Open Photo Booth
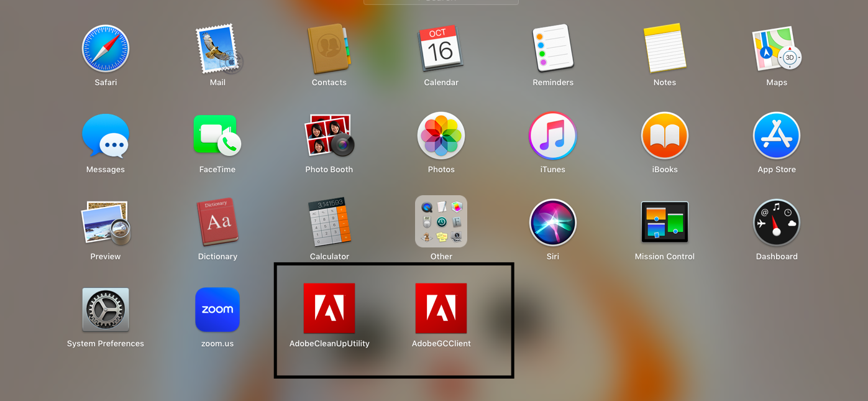The height and width of the screenshot is (401, 868). (329, 136)
